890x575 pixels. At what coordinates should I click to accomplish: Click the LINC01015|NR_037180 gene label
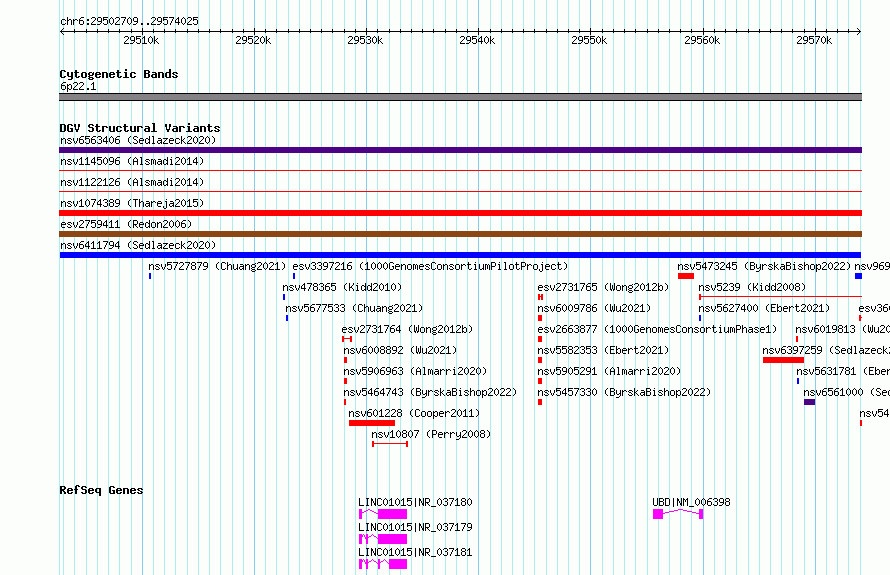[415, 502]
